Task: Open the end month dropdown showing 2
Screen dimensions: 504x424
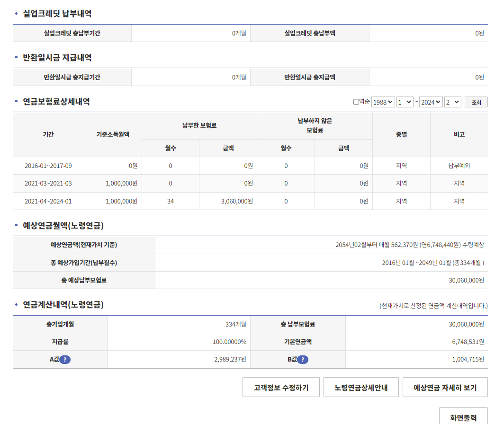Action: [x=452, y=102]
